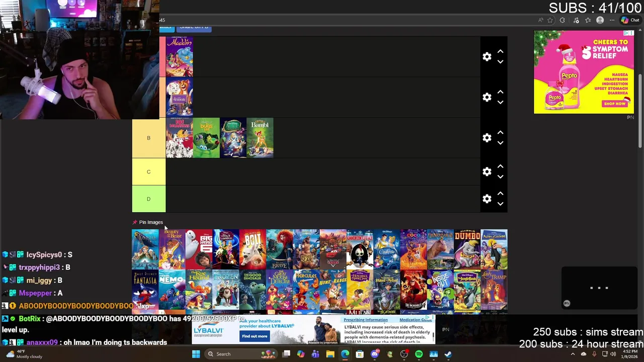Pick the Cars poster

point(333,249)
